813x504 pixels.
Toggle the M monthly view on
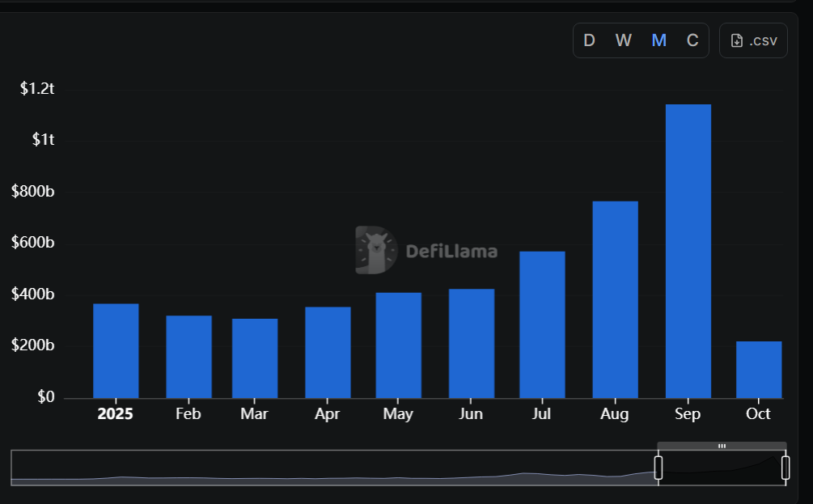pos(658,40)
